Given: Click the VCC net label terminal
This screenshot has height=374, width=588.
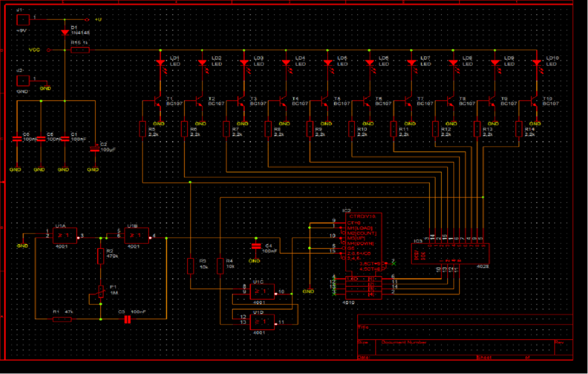Looking at the screenshot, I should [49, 50].
